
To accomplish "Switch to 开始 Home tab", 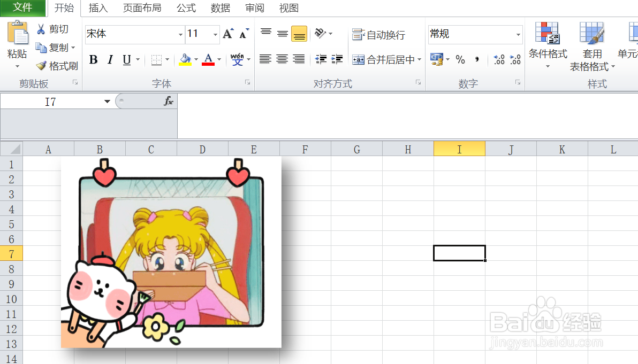I will [x=64, y=8].
